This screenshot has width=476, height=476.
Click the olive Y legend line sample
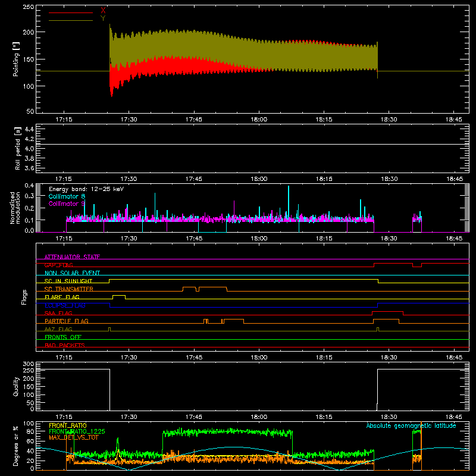click(71, 21)
